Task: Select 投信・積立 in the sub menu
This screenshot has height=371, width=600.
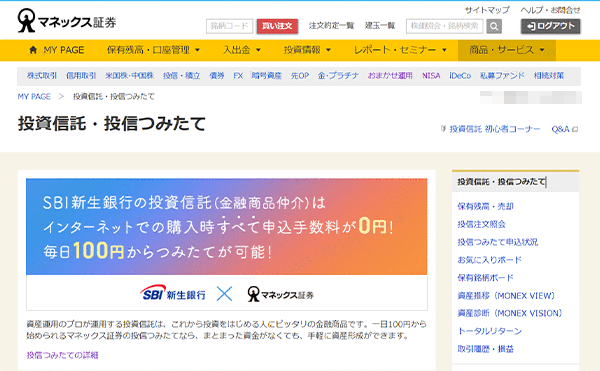Action: click(x=181, y=76)
